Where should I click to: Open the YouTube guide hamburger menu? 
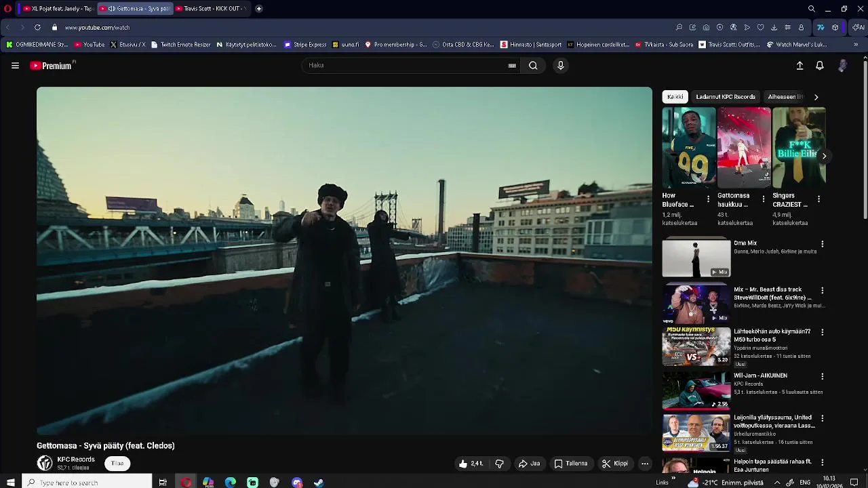click(x=15, y=66)
